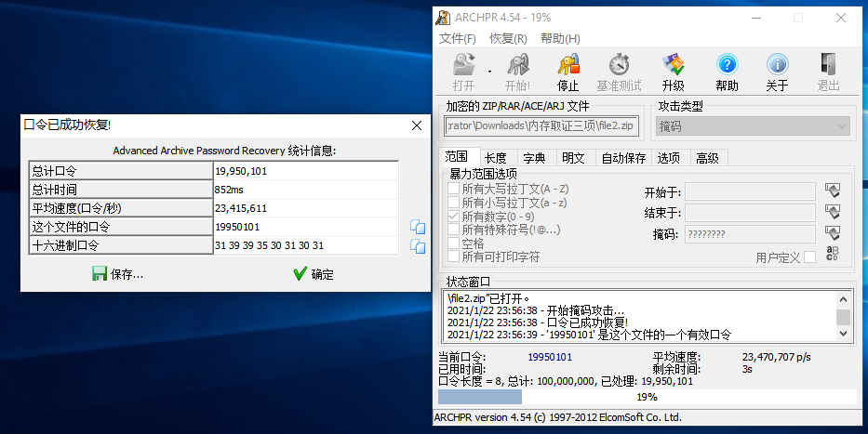Viewport: 868px width, 434px height.
Task: Click the 十六进制口令 row label
Action: (x=121, y=245)
